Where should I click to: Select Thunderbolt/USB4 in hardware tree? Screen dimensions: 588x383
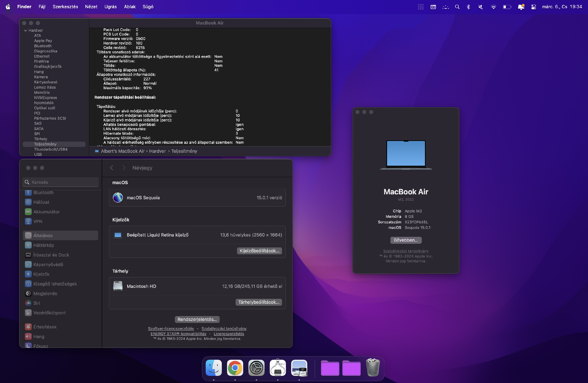tap(51, 149)
